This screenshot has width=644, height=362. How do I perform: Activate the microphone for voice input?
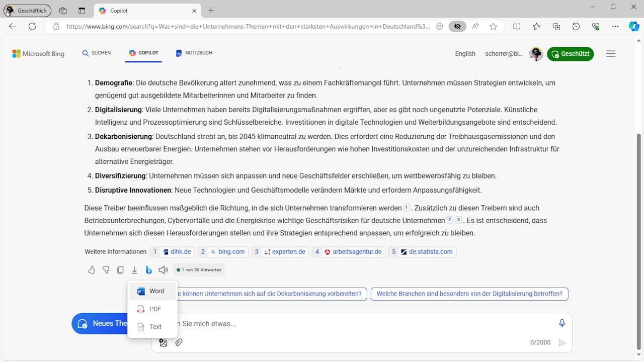tap(562, 323)
